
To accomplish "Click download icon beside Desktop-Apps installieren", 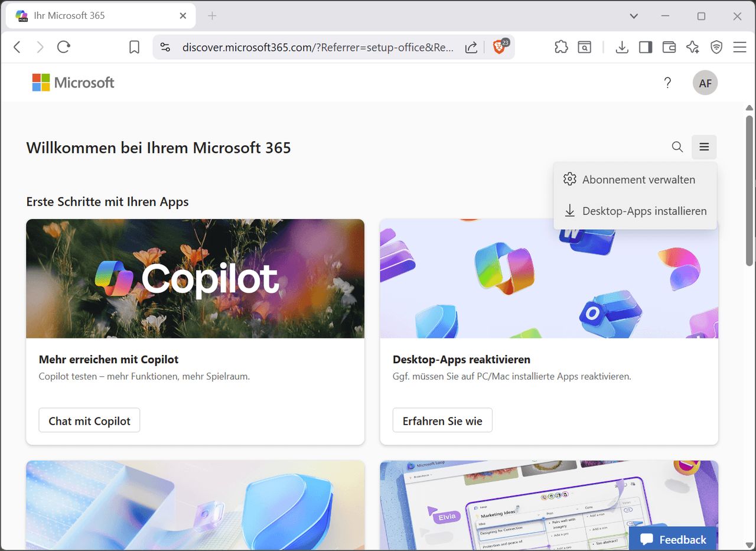I will tap(569, 210).
